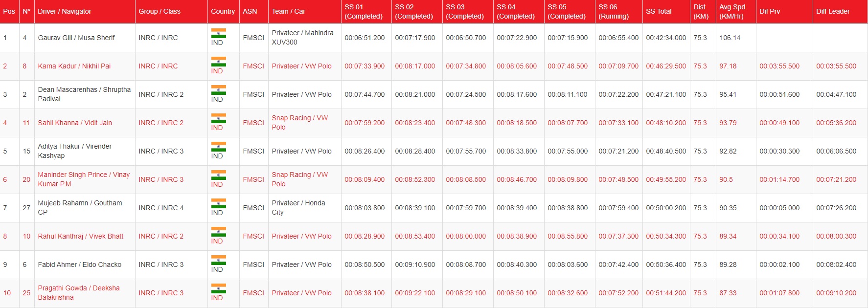Click Gaurav Gill / Musa Sherif name
Viewport: 868px width, 308px height.
click(x=76, y=38)
